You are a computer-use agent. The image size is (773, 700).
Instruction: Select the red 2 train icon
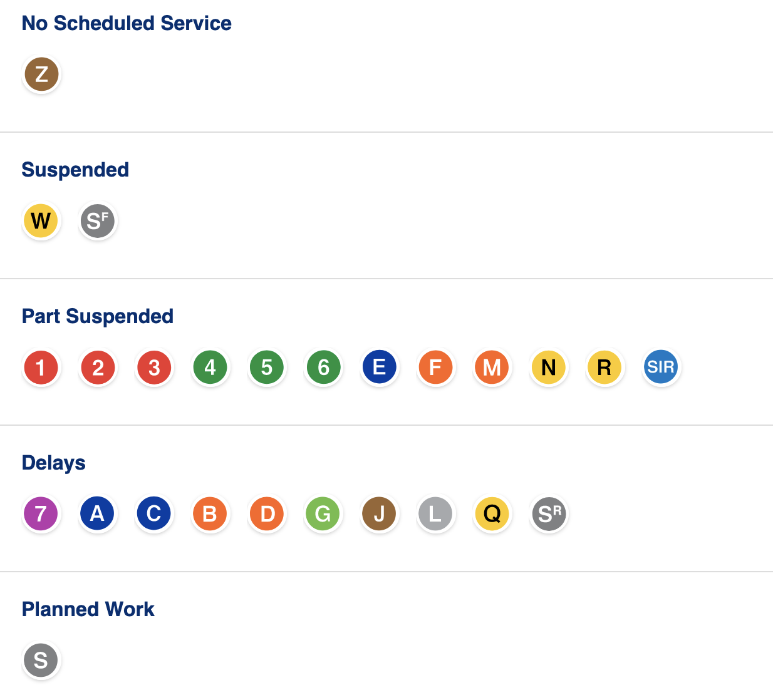tap(98, 367)
